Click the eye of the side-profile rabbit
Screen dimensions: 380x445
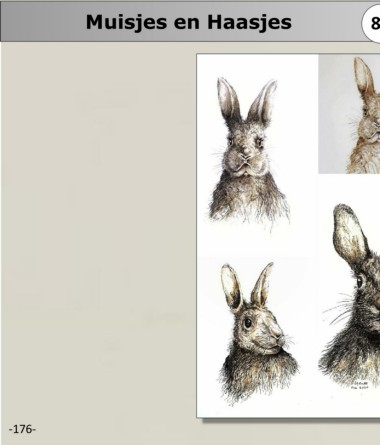tap(248, 322)
